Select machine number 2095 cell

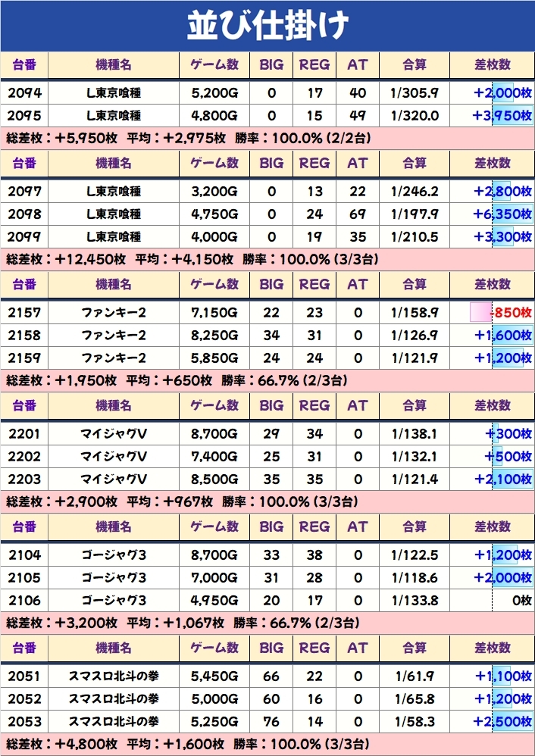click(24, 116)
